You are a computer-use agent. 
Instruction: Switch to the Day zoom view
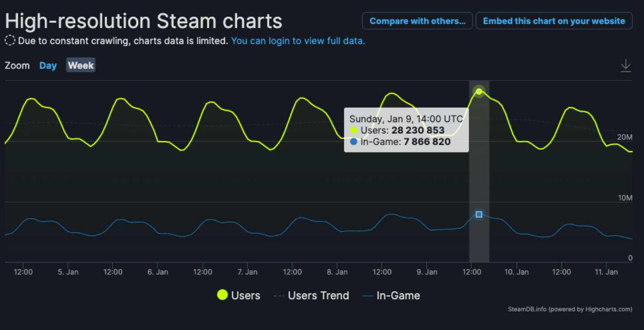[x=48, y=65]
